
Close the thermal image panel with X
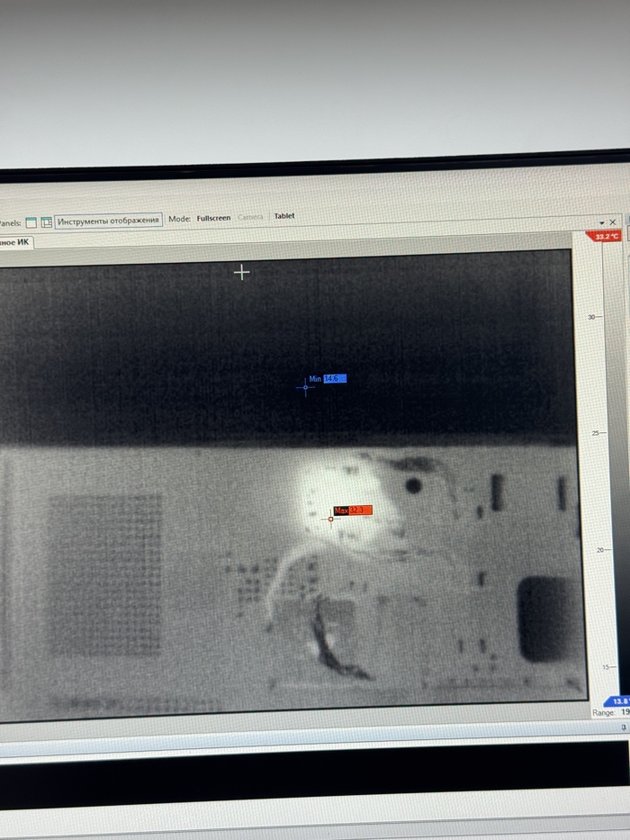click(x=613, y=221)
